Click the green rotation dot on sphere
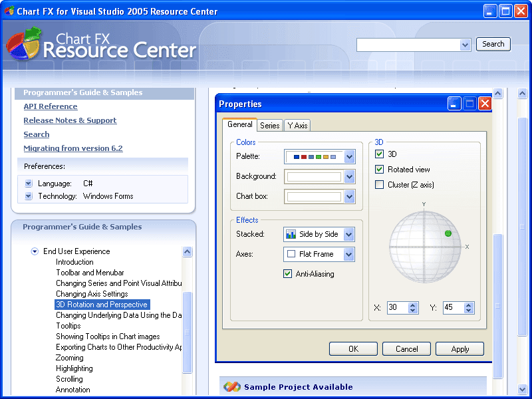Image resolution: width=532 pixels, height=399 pixels. tap(448, 233)
